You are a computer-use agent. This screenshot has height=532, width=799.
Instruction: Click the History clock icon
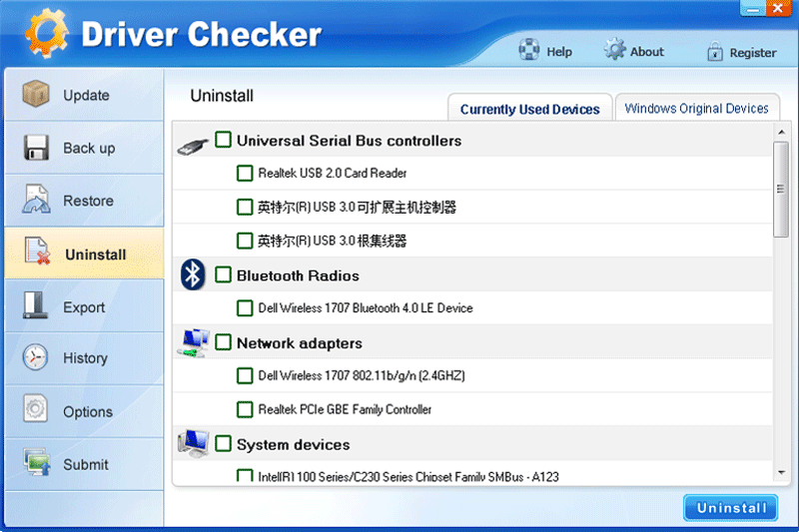(35, 357)
